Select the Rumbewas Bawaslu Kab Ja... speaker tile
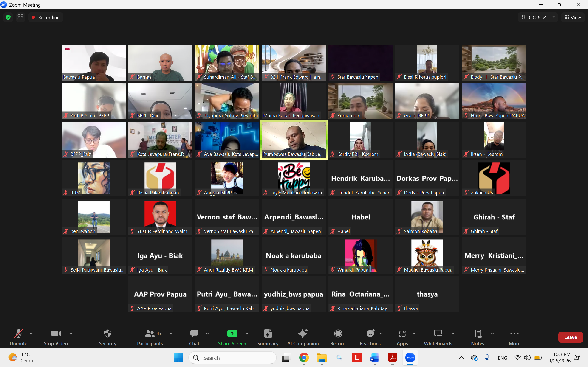Screen dimensions: 588x367 point(294,140)
